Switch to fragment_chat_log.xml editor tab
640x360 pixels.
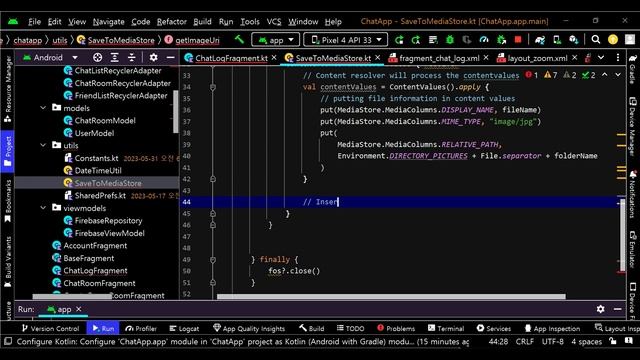[x=439, y=58]
